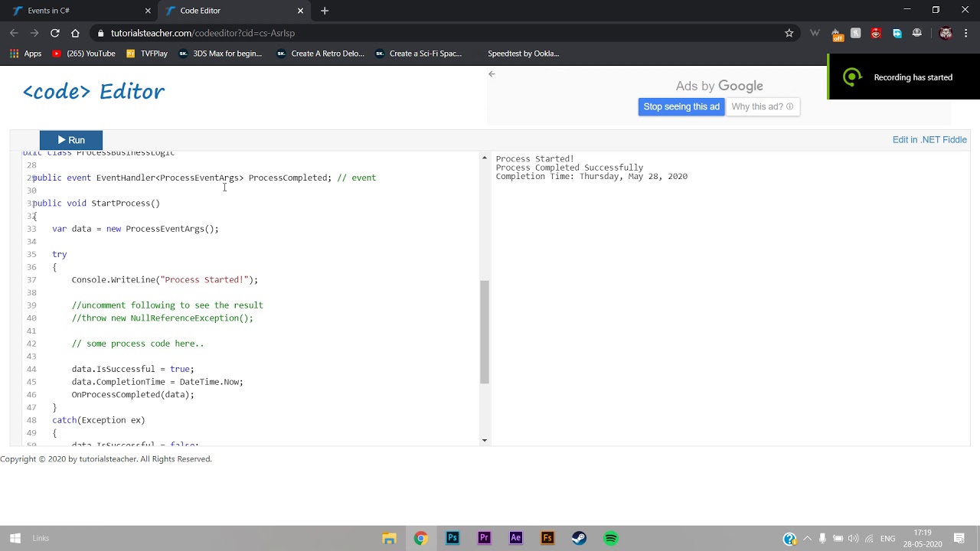Show hidden system tray icons
The width and height of the screenshot is (980, 551).
tap(807, 538)
